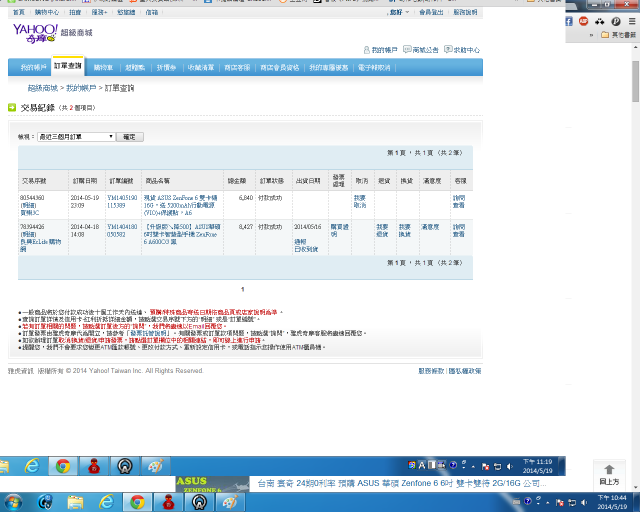Click the Pinterest extension icon

(x=616, y=21)
